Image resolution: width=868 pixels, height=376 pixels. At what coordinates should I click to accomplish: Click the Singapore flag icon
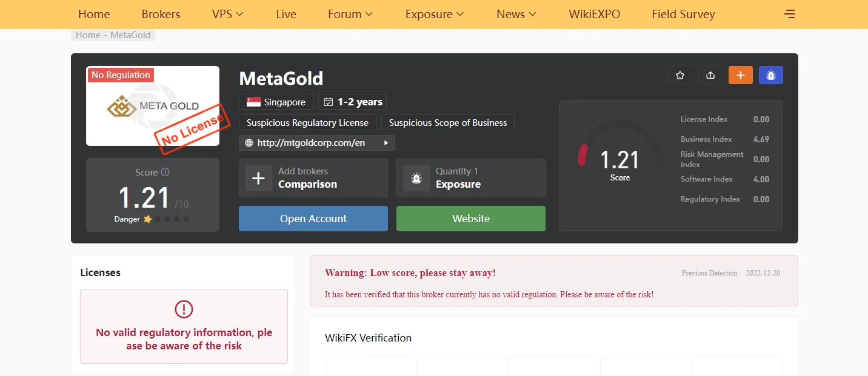(253, 102)
